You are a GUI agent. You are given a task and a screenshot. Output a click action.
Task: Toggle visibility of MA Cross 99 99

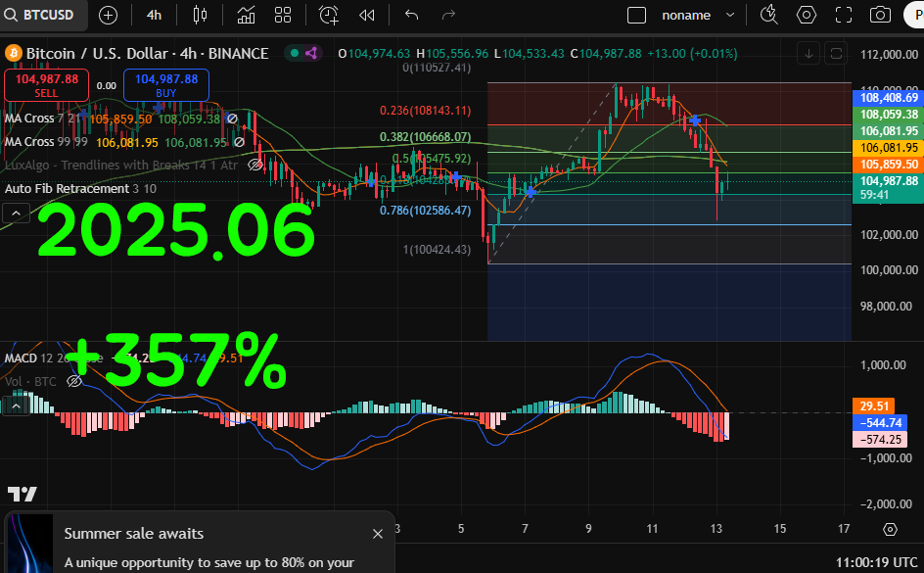[x=239, y=142]
